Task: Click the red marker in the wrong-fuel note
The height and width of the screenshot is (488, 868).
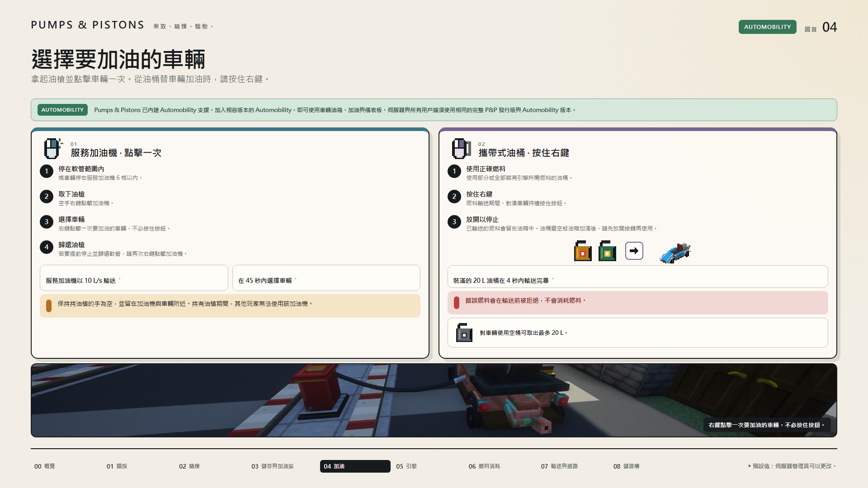Action: pos(457,303)
